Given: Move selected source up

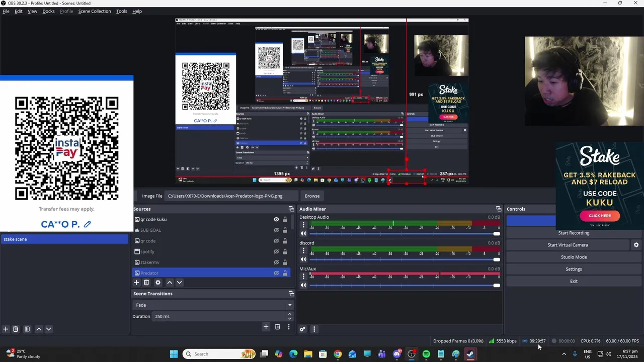Looking at the screenshot, I should coord(170,283).
